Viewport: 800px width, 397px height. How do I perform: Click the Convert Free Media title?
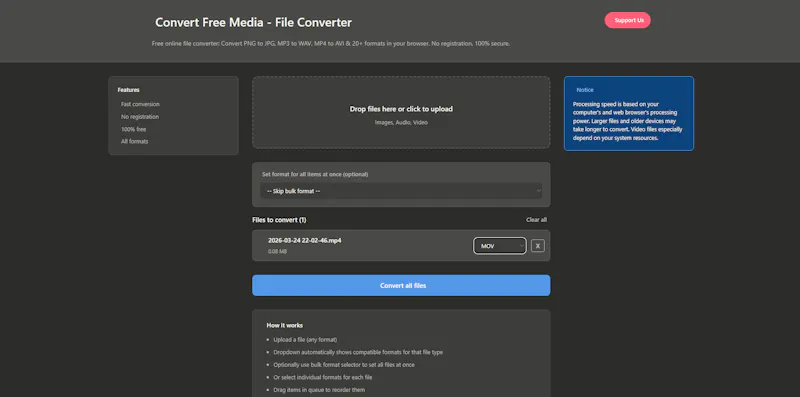tap(253, 22)
